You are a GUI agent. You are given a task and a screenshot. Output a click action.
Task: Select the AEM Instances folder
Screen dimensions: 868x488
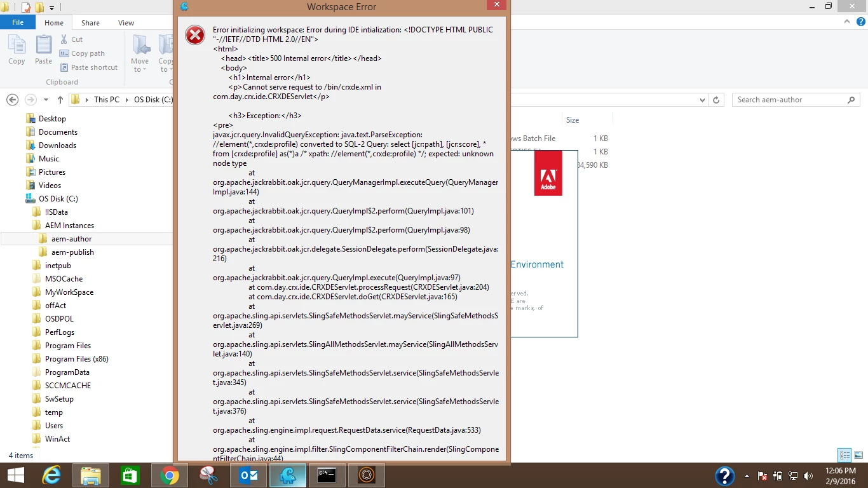pos(69,226)
